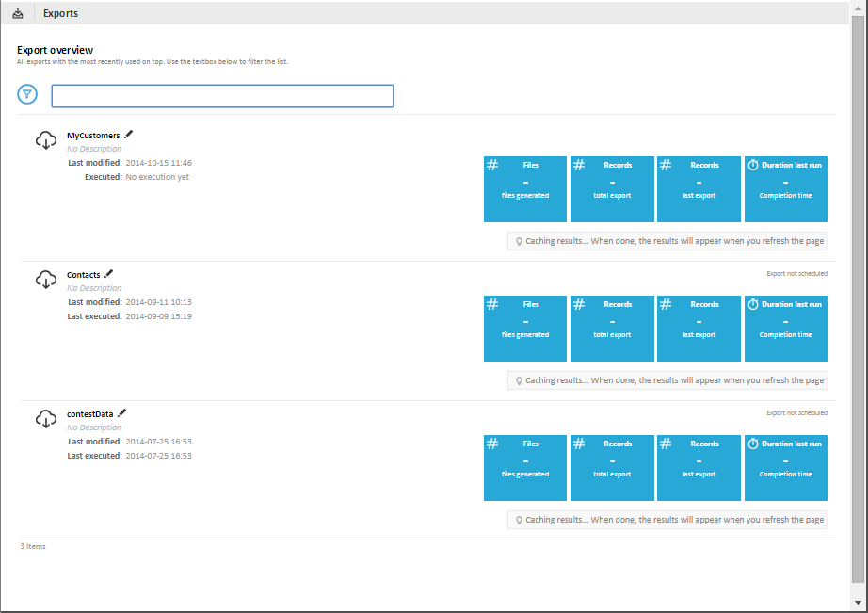The width and height of the screenshot is (868, 613).
Task: Select the MyCustomers Files generated tile
Action: click(x=524, y=189)
